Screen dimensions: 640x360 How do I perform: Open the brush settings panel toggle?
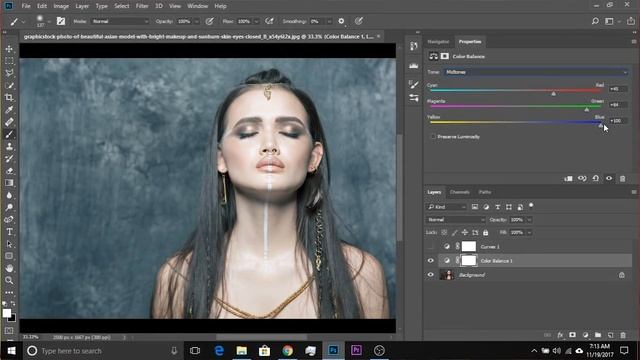pos(61,21)
